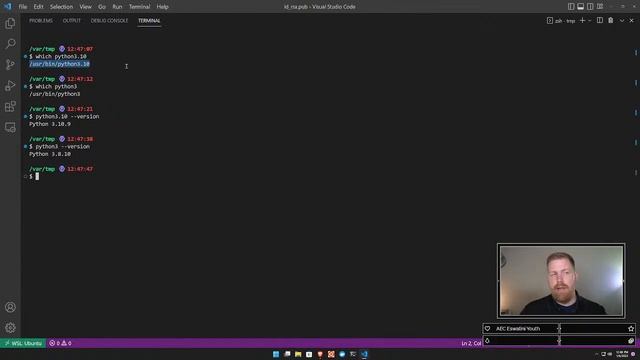Switch to the Output tab
Viewport: 640px width, 360px height.
(x=72, y=20)
